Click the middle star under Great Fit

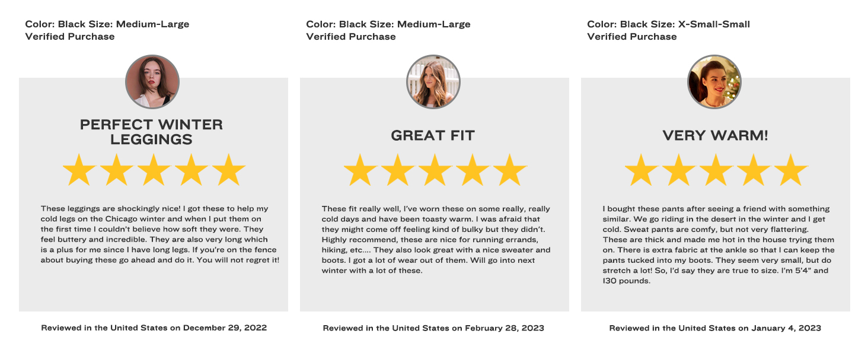pos(435,170)
